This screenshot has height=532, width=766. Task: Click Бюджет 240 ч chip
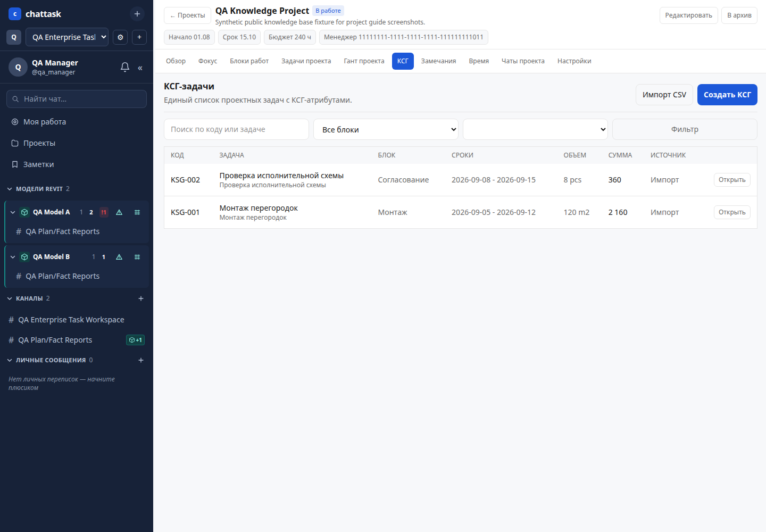290,37
